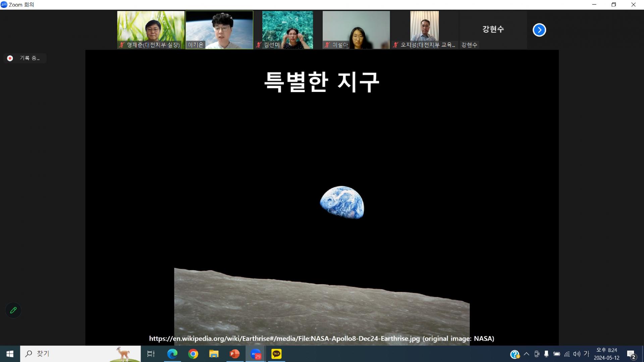Click the microphone-in-use tray icon

pyautogui.click(x=546, y=354)
